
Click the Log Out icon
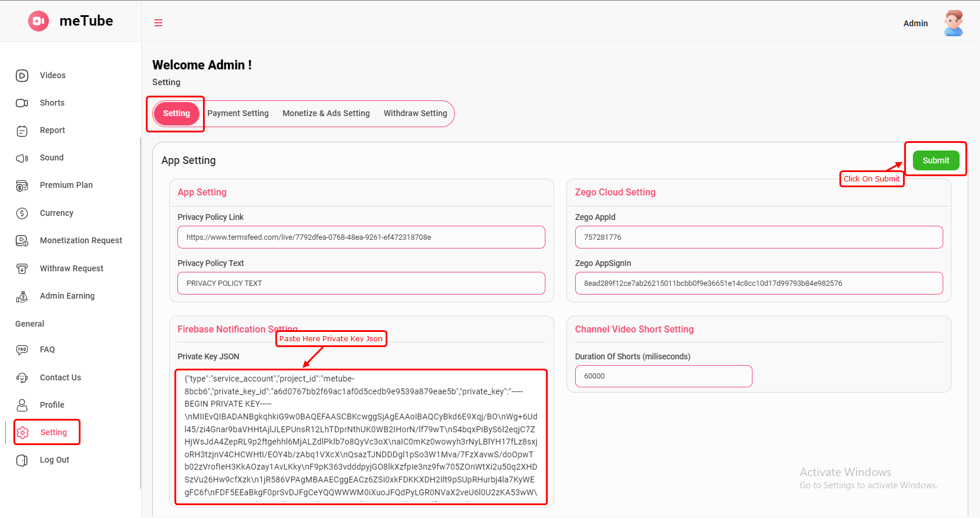coord(22,460)
